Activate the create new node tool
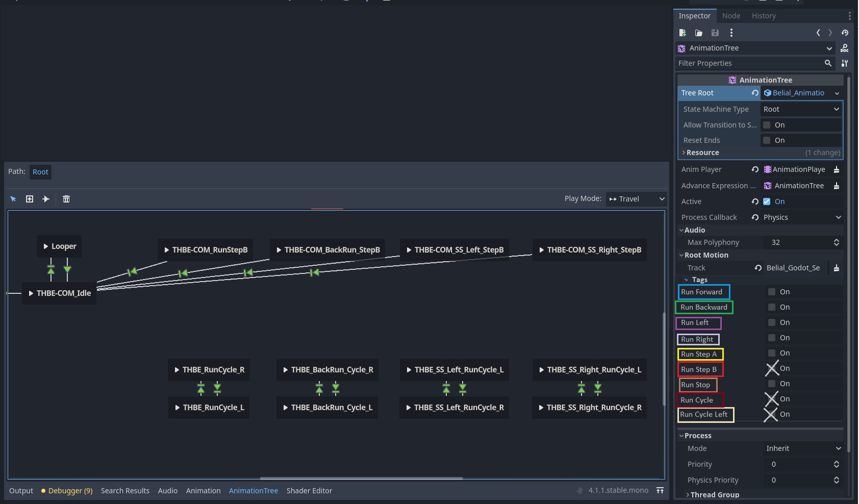The width and height of the screenshot is (859, 504). 29,199
